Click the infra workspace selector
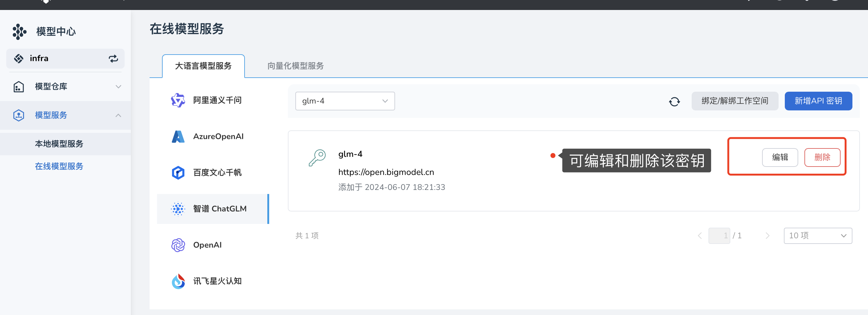Screen dimensions: 868x315 coord(65,59)
